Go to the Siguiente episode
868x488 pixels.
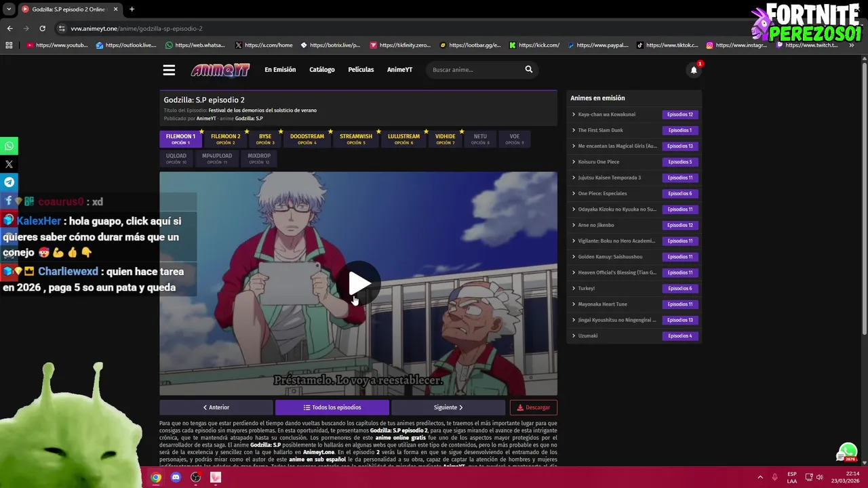click(448, 407)
